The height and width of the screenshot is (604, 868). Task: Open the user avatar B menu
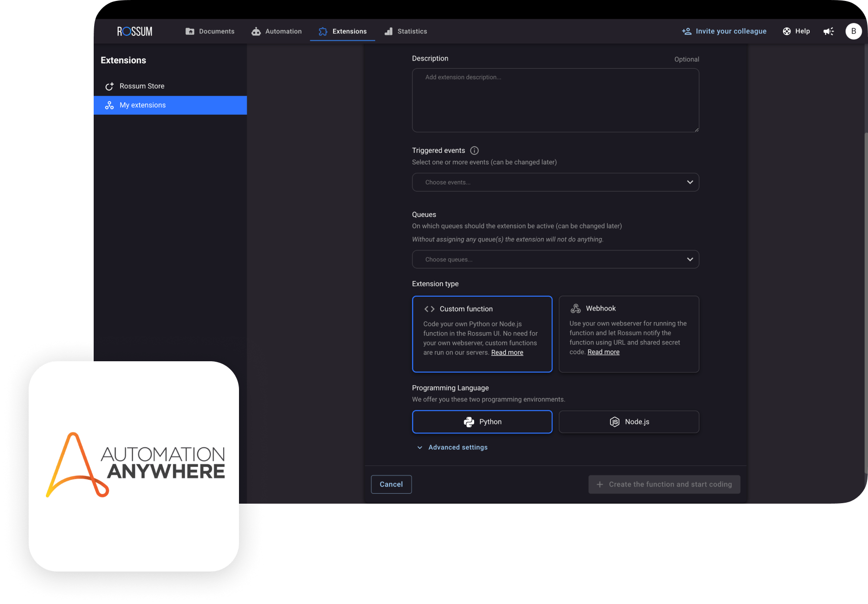pos(854,32)
